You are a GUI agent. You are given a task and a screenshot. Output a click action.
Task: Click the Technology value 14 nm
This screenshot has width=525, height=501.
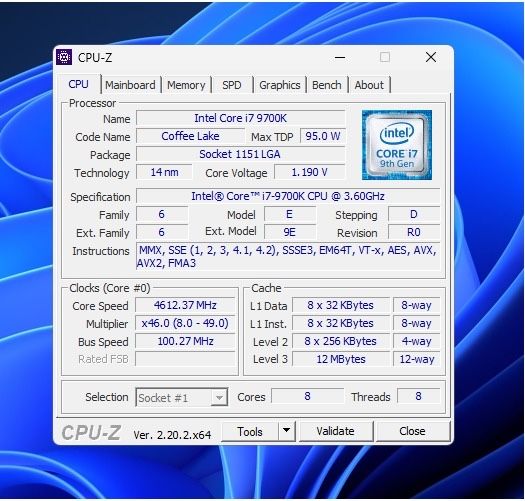164,172
